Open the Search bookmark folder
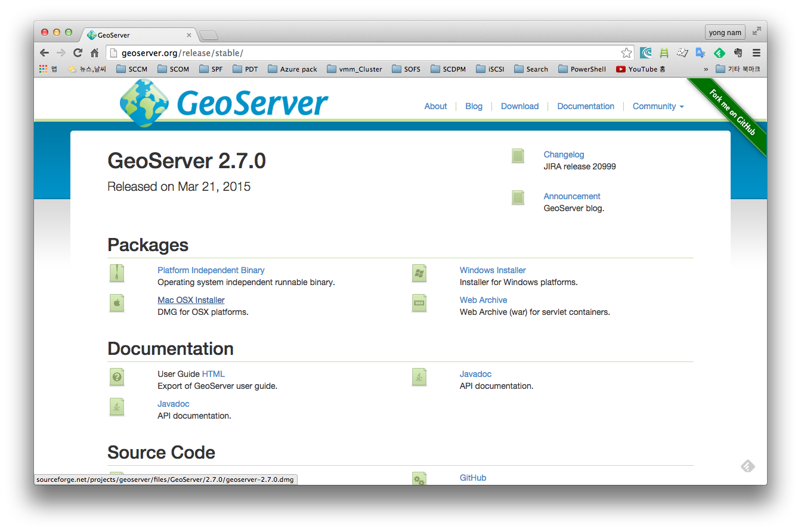The image size is (801, 532). point(531,69)
